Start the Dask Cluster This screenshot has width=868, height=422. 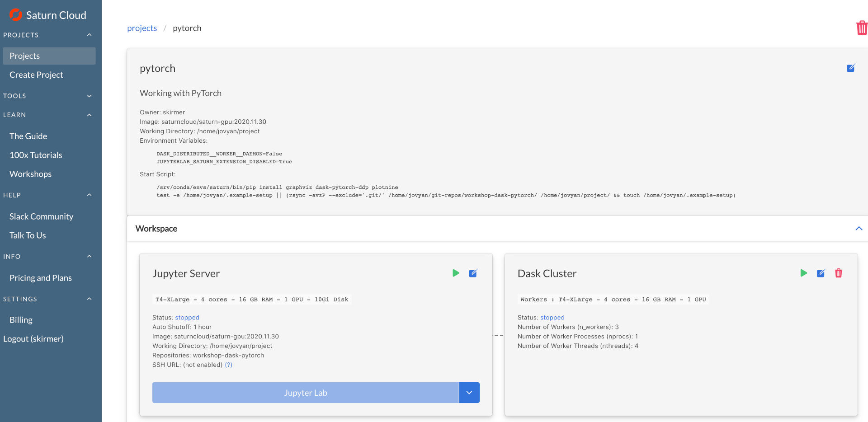[x=803, y=273]
